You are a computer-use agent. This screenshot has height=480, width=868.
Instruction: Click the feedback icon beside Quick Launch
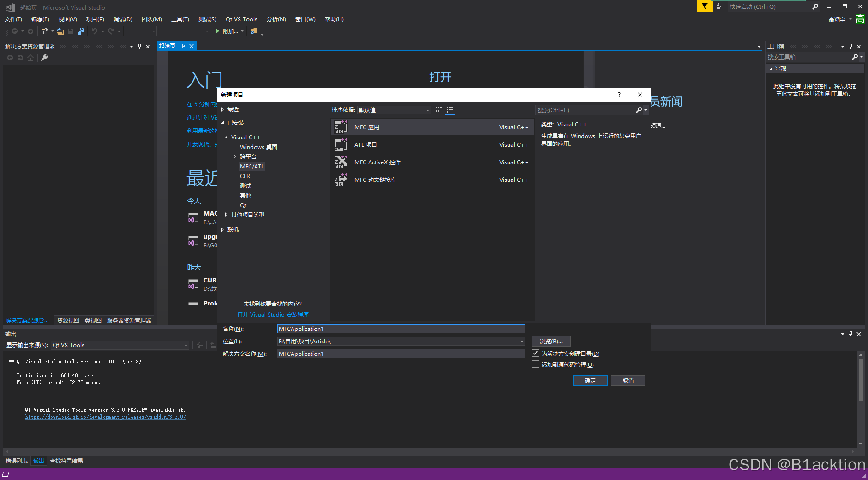click(x=719, y=6)
